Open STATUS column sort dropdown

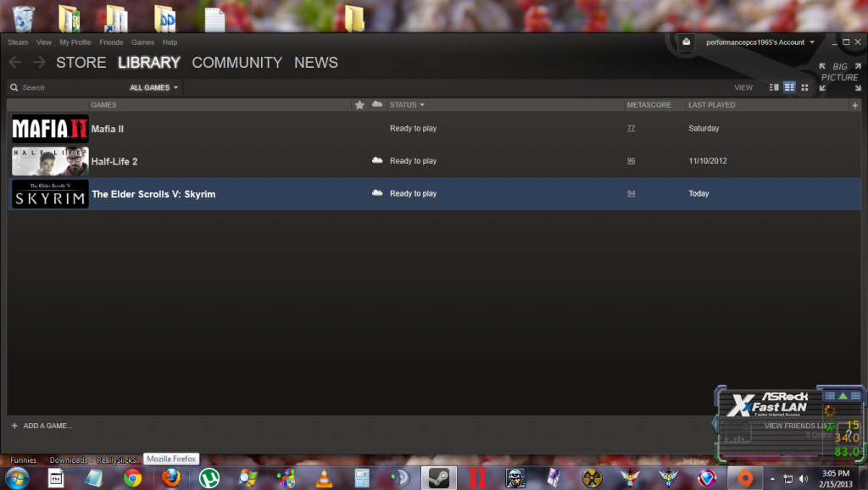click(x=407, y=104)
